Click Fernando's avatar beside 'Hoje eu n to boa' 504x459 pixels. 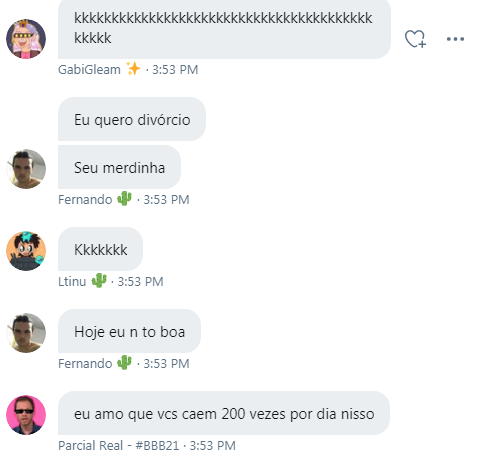click(26, 333)
